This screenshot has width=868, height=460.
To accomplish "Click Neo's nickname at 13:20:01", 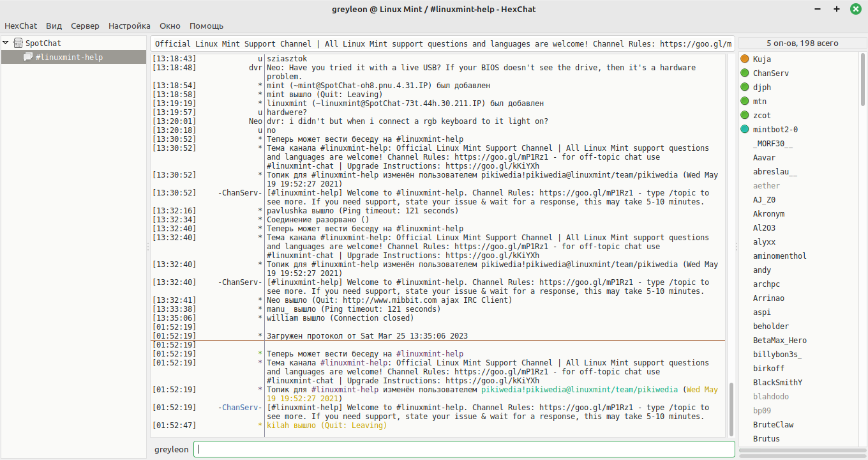I will pos(256,121).
